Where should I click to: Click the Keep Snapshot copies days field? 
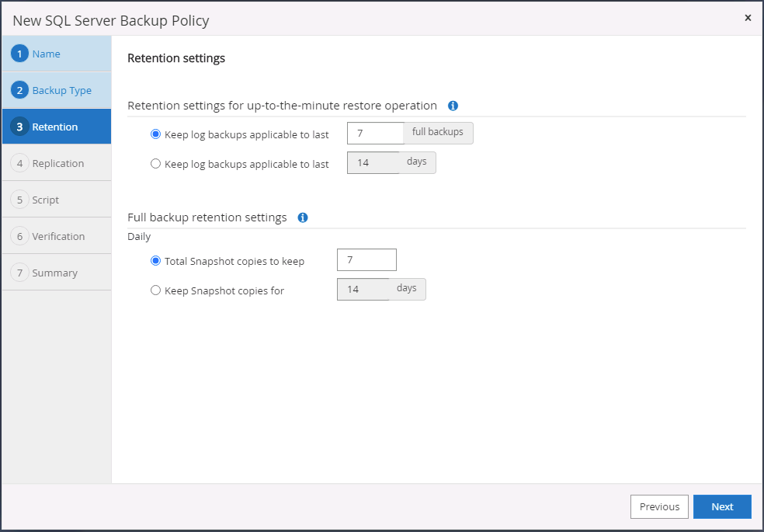(x=363, y=289)
